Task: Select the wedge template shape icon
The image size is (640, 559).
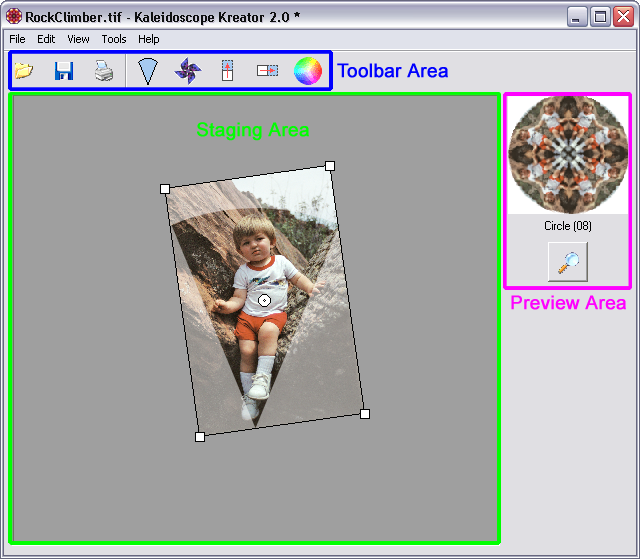Action: point(147,71)
